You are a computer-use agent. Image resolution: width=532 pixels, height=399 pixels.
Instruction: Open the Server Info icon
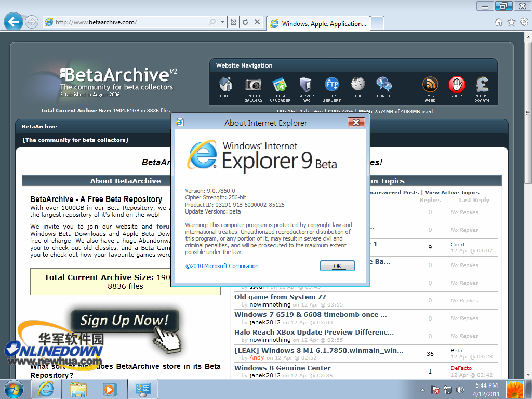tap(306, 89)
